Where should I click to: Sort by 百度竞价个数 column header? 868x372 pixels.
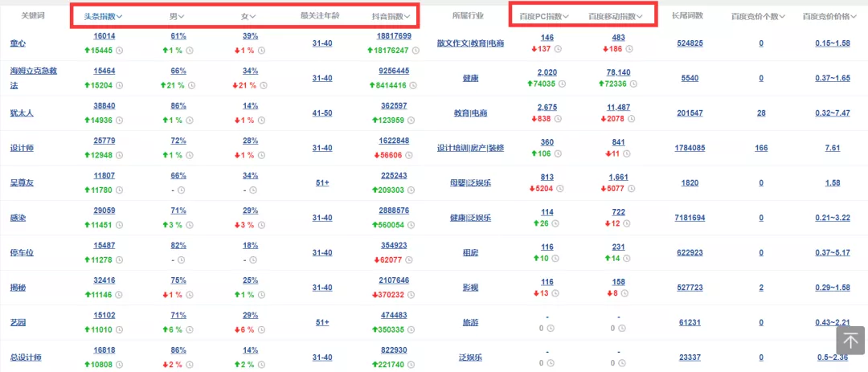759,17
